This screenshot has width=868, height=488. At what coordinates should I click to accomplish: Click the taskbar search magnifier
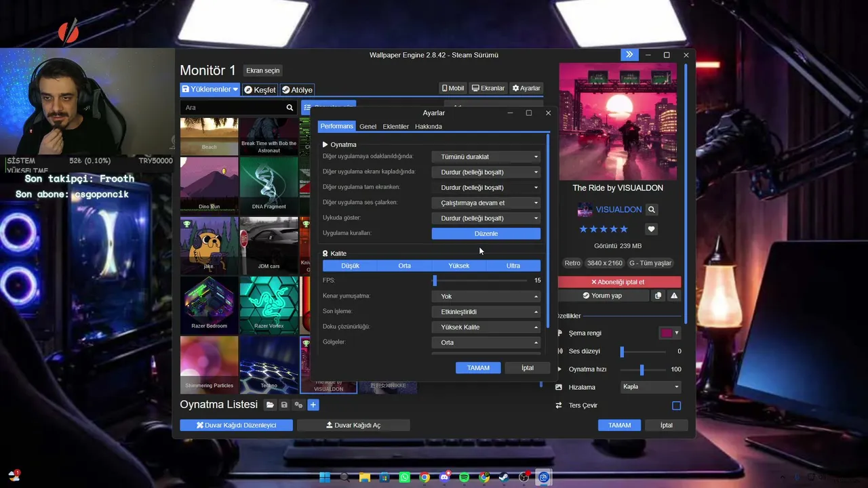pyautogui.click(x=344, y=477)
